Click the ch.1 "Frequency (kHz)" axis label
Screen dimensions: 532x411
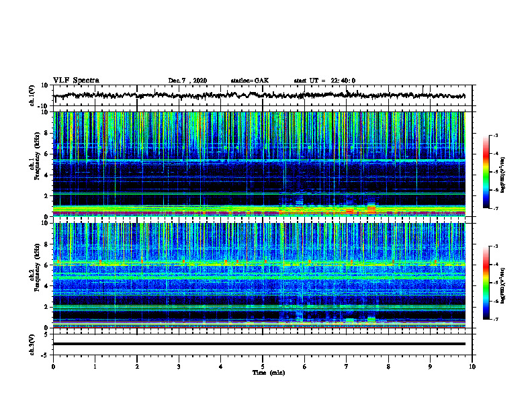pos(37,156)
